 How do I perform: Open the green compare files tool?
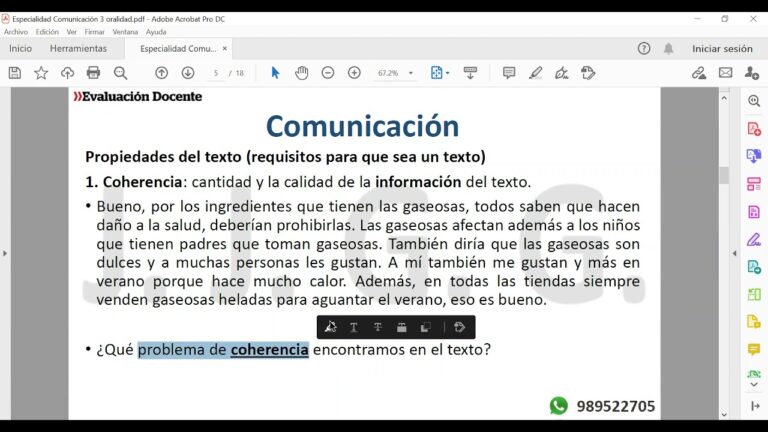coord(754,294)
